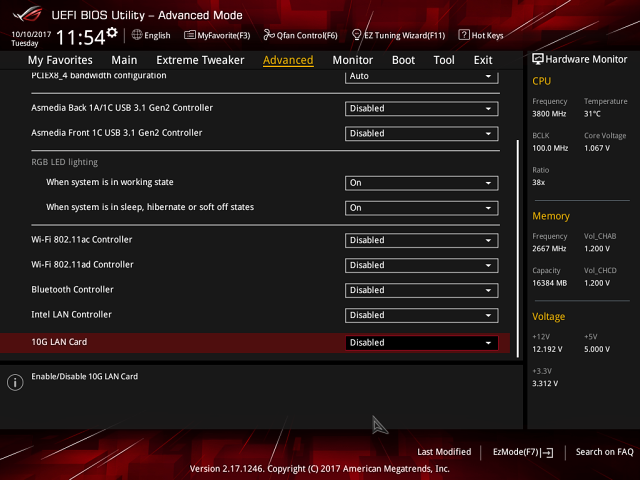Image resolution: width=640 pixels, height=480 pixels.
Task: Select Wi-Fi 802.11ac Controller label
Action: point(82,240)
